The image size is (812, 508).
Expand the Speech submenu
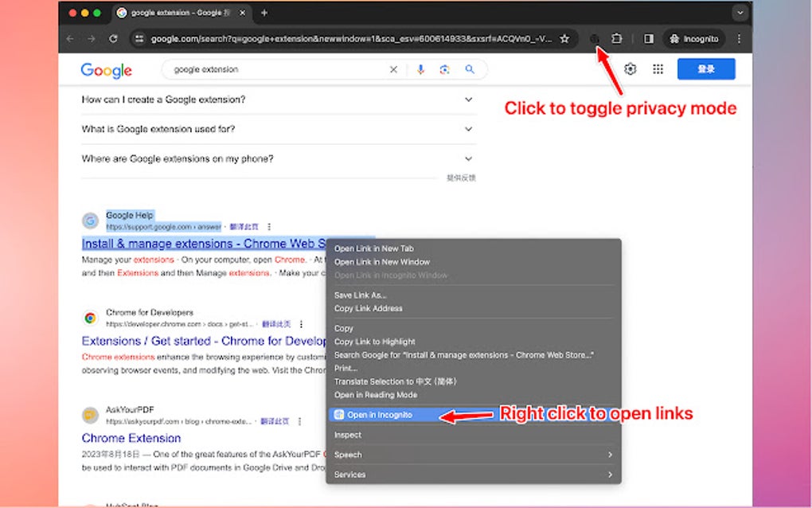(x=474, y=455)
